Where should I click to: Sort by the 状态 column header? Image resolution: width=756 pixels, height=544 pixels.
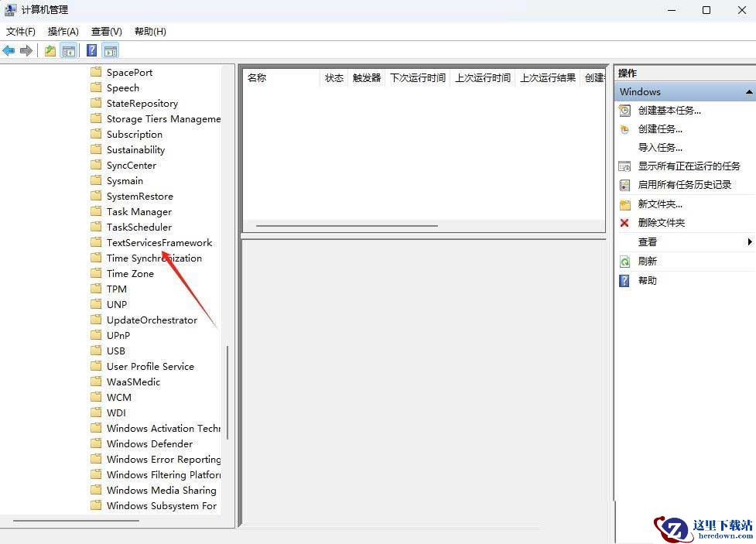pos(334,77)
